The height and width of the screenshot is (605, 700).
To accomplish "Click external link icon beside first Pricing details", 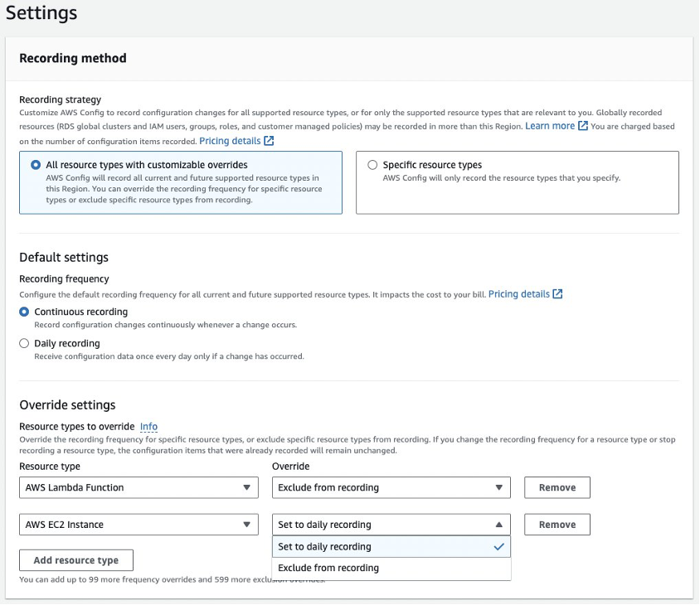I will point(268,140).
